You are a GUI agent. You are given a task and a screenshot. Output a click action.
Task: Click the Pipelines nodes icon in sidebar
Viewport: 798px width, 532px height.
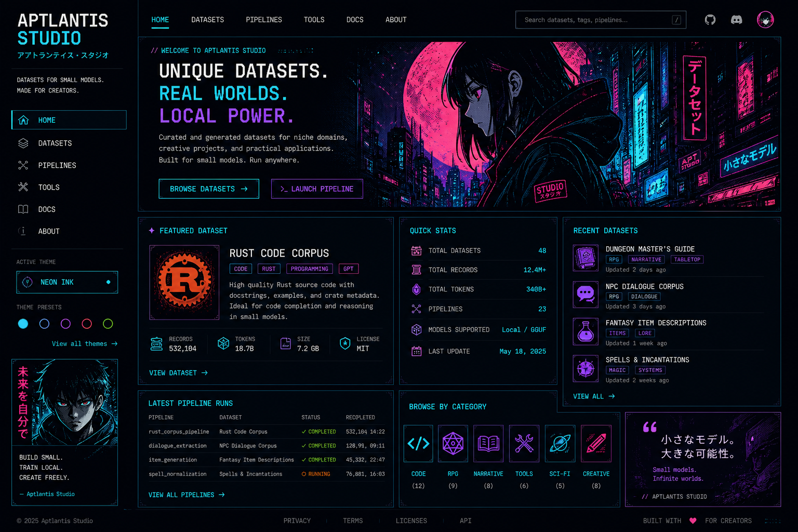(x=23, y=165)
